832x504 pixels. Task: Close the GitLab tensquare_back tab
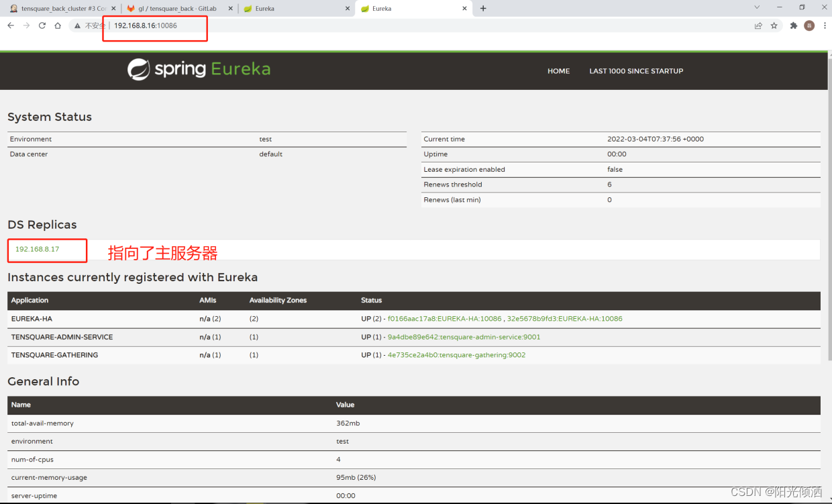(x=230, y=9)
